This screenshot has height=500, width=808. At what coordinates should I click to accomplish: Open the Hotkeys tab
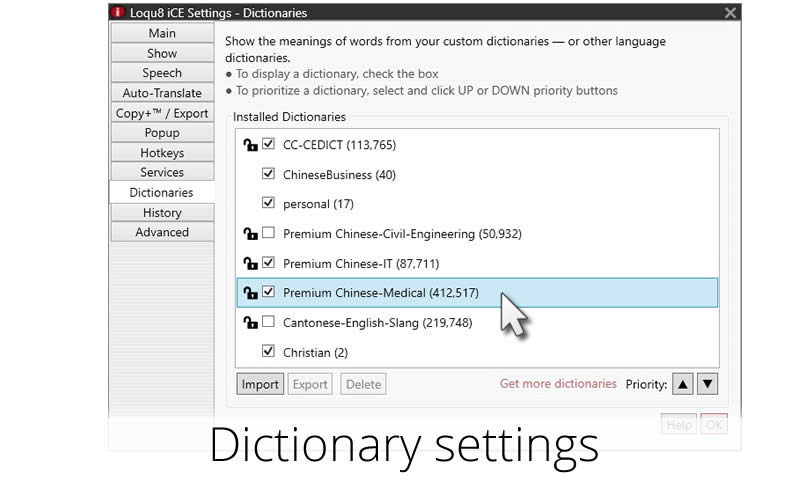(x=162, y=153)
